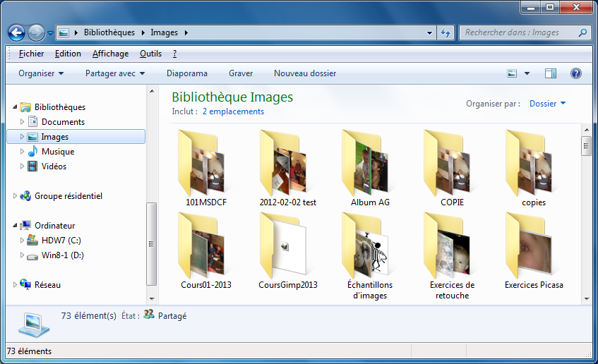Click the magnifier search icon
Viewport: 598px width, 364px height.
coord(582,32)
